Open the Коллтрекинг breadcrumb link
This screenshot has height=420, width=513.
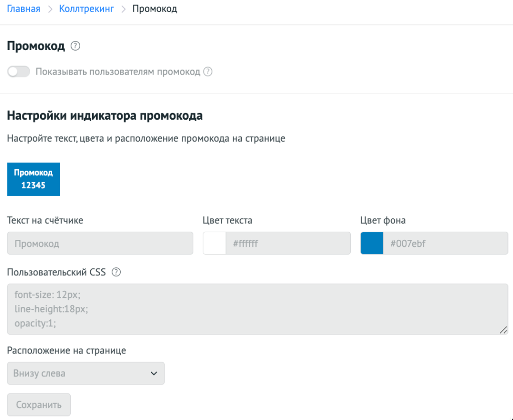(86, 9)
